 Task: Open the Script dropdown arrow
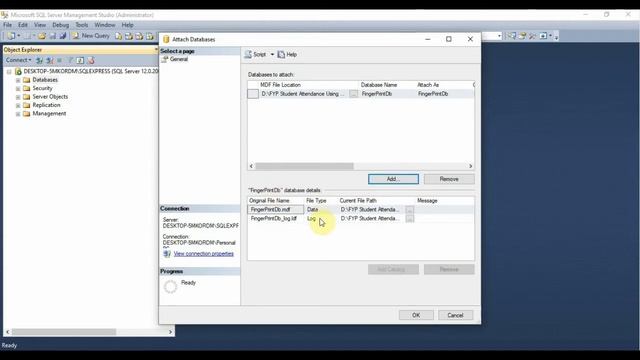(272, 54)
